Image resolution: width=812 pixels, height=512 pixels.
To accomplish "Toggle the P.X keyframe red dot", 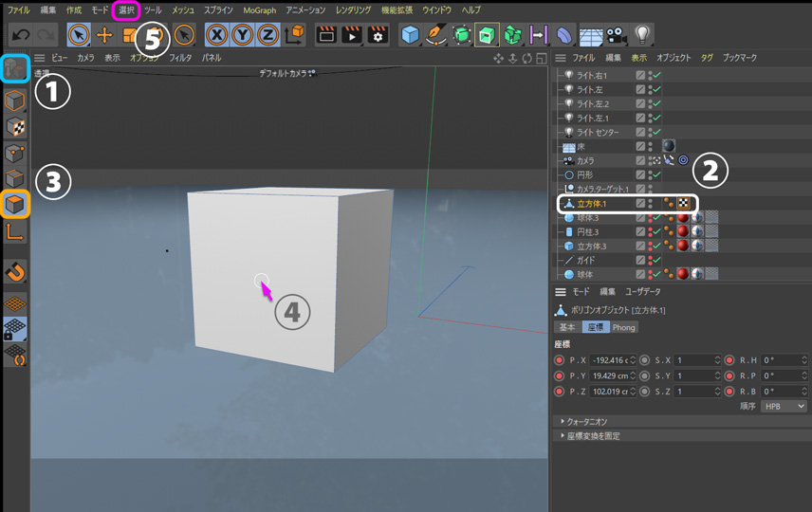I will coord(560,360).
